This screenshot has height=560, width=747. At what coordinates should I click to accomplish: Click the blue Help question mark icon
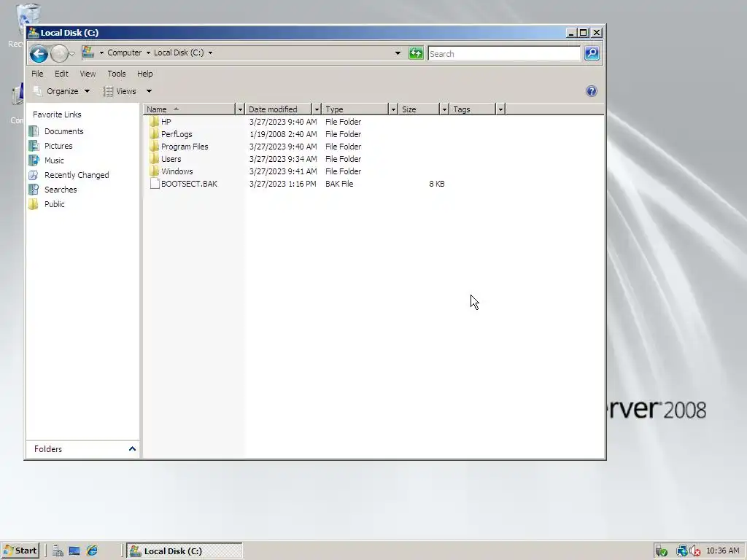pyautogui.click(x=591, y=91)
